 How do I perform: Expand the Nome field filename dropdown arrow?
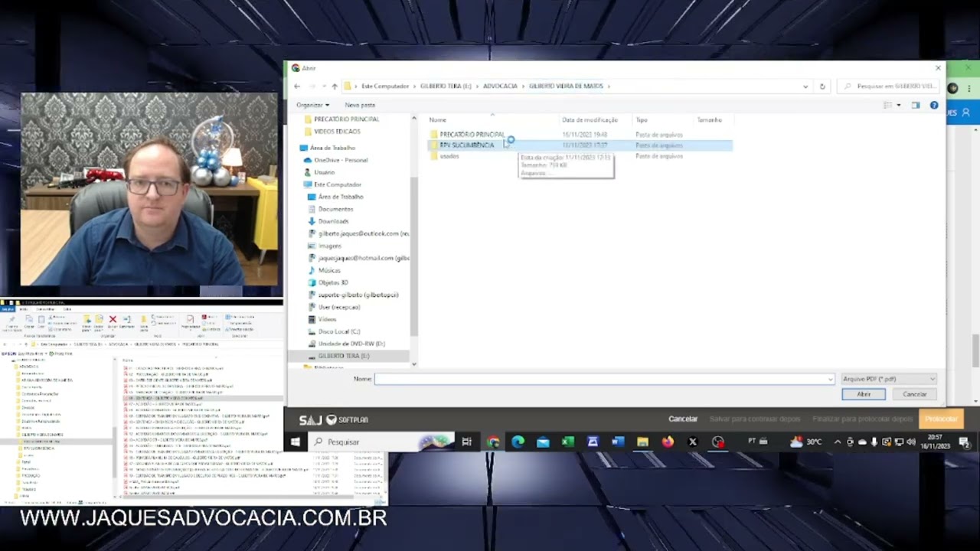[x=830, y=379]
